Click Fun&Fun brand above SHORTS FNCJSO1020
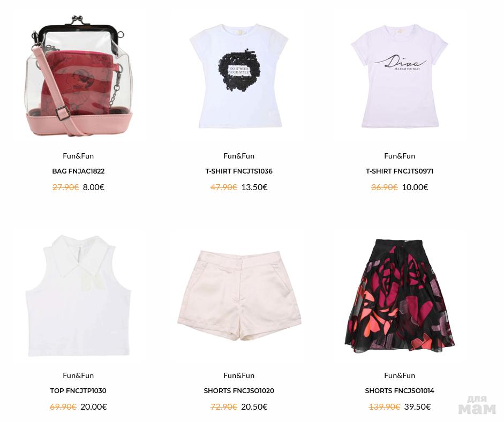This screenshot has width=504, height=422. [239, 375]
